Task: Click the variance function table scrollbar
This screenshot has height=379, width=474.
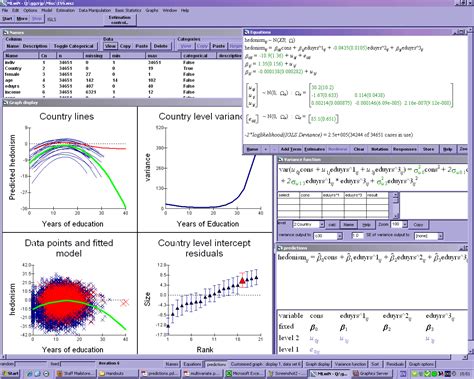Action: click(x=395, y=205)
